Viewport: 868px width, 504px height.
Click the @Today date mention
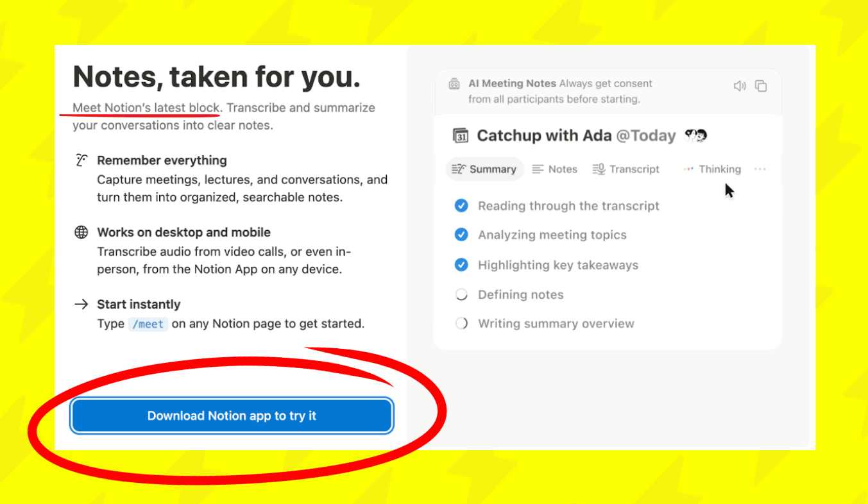(645, 136)
